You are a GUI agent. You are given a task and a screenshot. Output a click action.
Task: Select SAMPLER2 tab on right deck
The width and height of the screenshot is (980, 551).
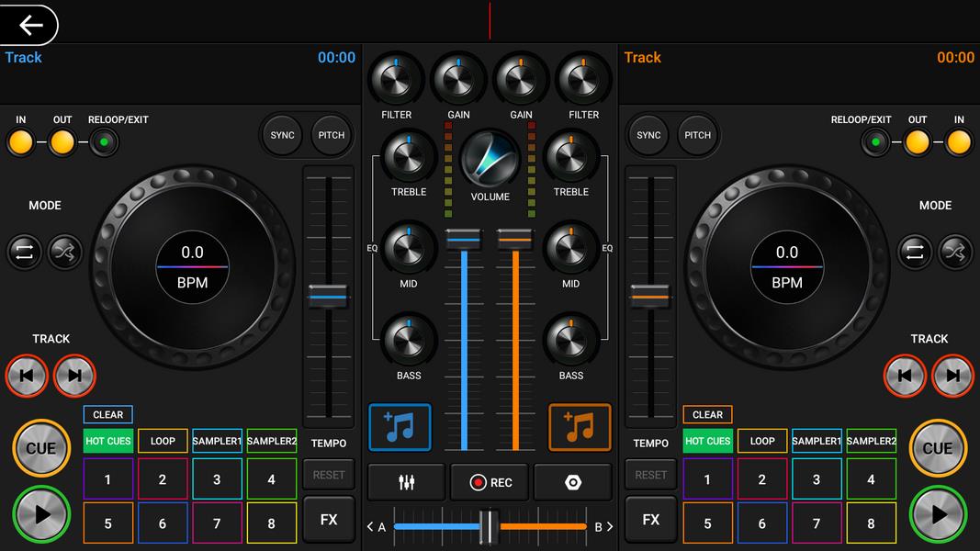tap(871, 441)
